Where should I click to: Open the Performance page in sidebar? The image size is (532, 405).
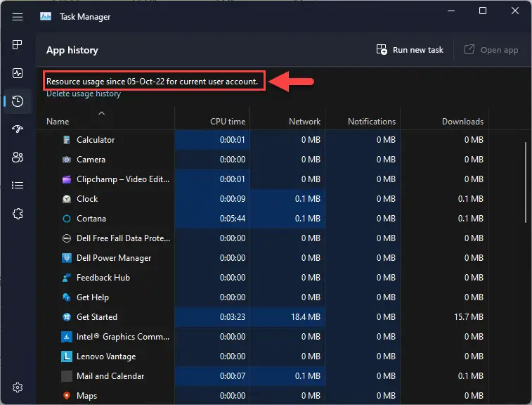pos(18,73)
